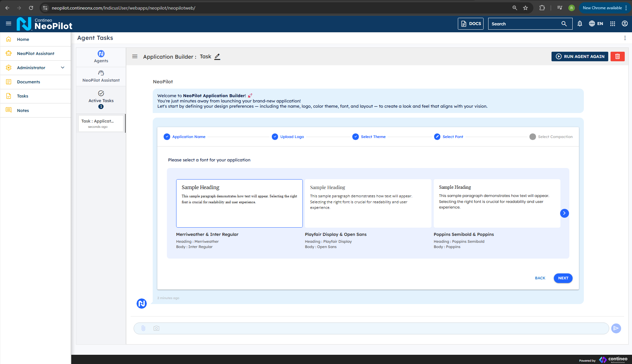632x364 pixels.
Task: Open the Agent Tasks three-dot menu
Action: point(625,38)
